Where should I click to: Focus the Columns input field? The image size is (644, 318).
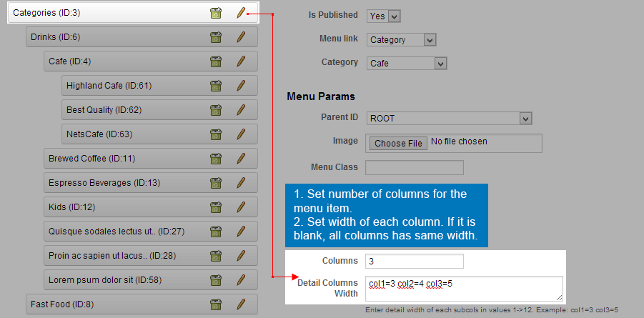(x=415, y=262)
